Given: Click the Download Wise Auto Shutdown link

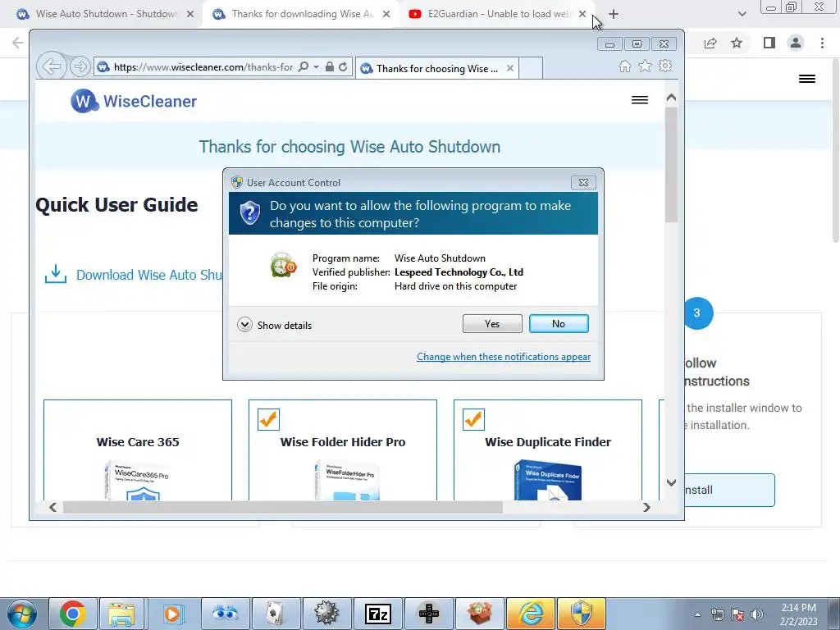Looking at the screenshot, I should pyautogui.click(x=149, y=275).
